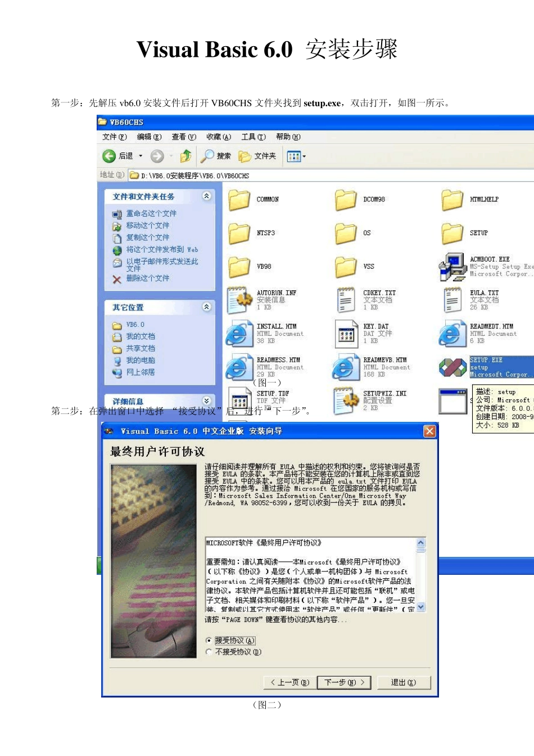Click the Back arrow icon in VB60CHS window

(108, 156)
